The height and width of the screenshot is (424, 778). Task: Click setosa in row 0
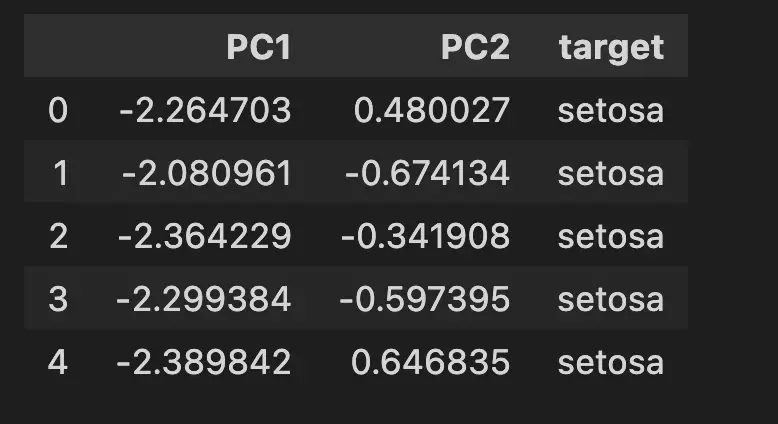coord(611,111)
